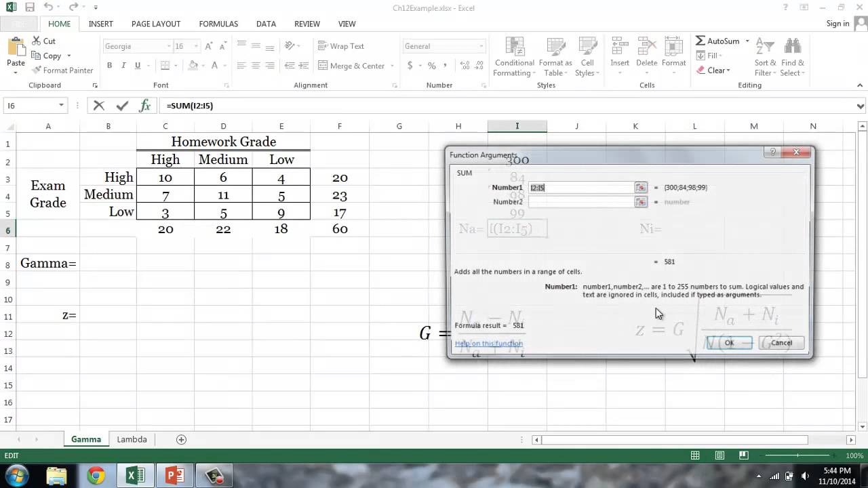Open the FORMULAS ribbon tab
Viewport: 868px width, 488px height.
tap(218, 24)
